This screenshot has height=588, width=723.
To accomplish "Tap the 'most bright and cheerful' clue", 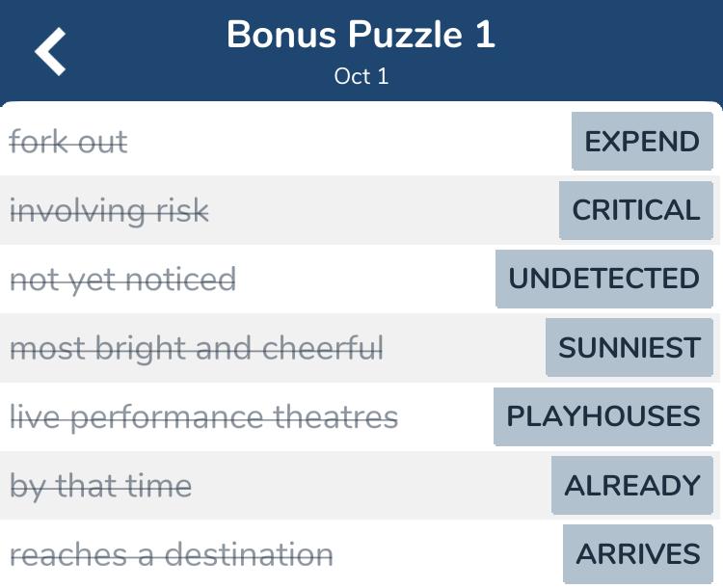I will [x=197, y=348].
